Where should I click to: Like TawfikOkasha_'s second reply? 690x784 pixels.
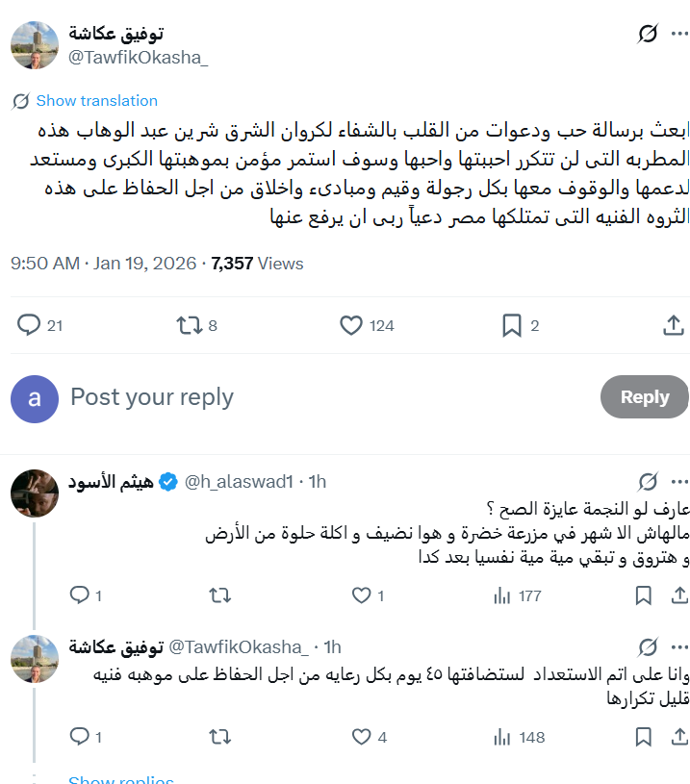pos(362,738)
